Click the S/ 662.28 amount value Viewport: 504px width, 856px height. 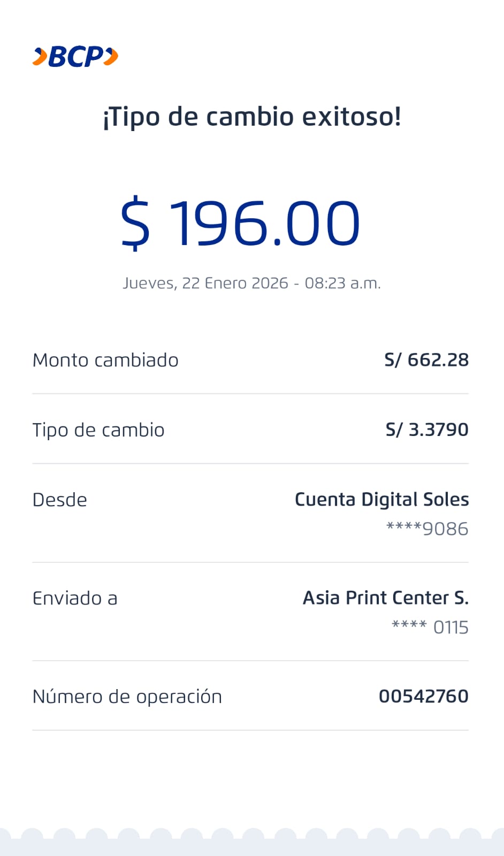coord(426,360)
